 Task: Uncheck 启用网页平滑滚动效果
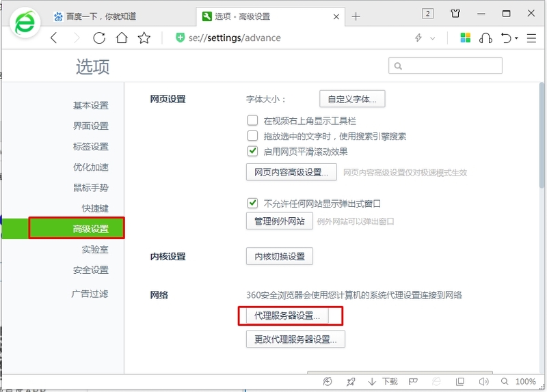pyautogui.click(x=252, y=151)
